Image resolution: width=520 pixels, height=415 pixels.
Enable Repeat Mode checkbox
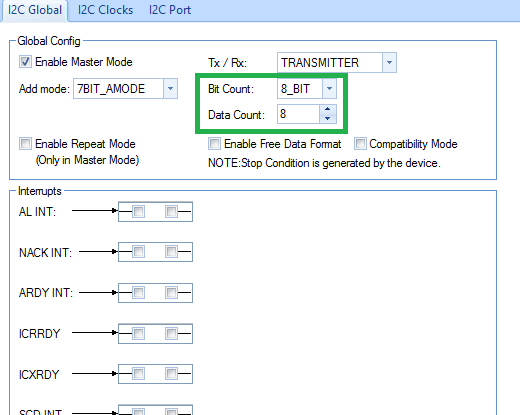point(25,144)
